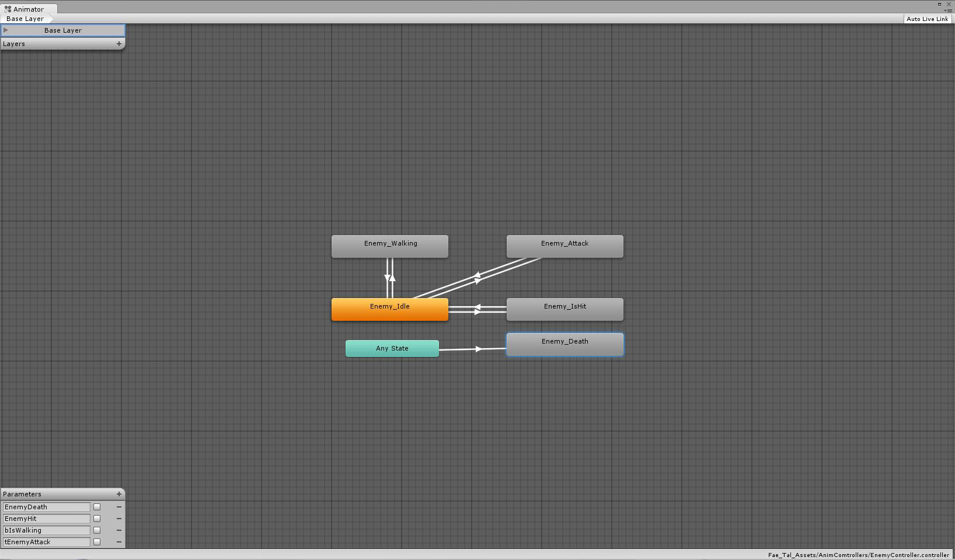This screenshot has height=560, width=955.
Task: Expand the Base Layer disclosure arrow
Action: (x=6, y=30)
